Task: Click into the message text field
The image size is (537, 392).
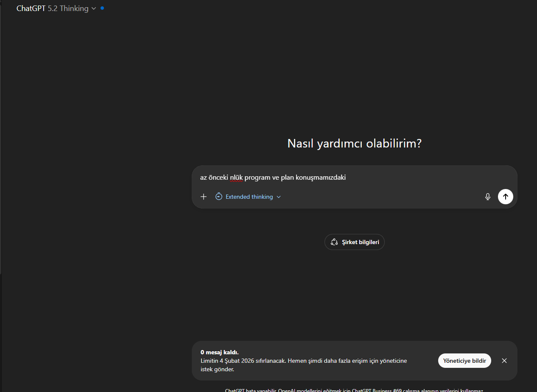Action: [x=355, y=177]
